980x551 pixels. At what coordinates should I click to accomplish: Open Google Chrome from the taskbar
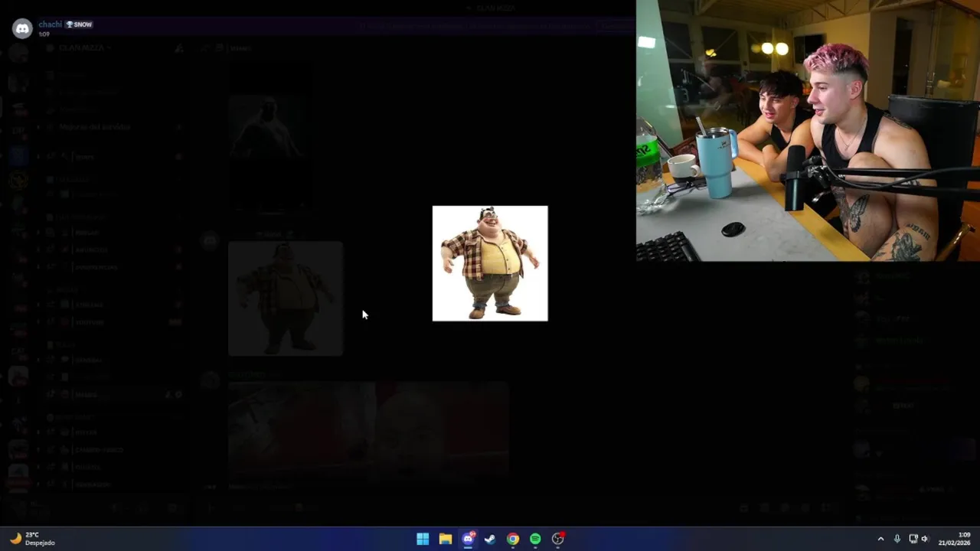click(x=513, y=539)
